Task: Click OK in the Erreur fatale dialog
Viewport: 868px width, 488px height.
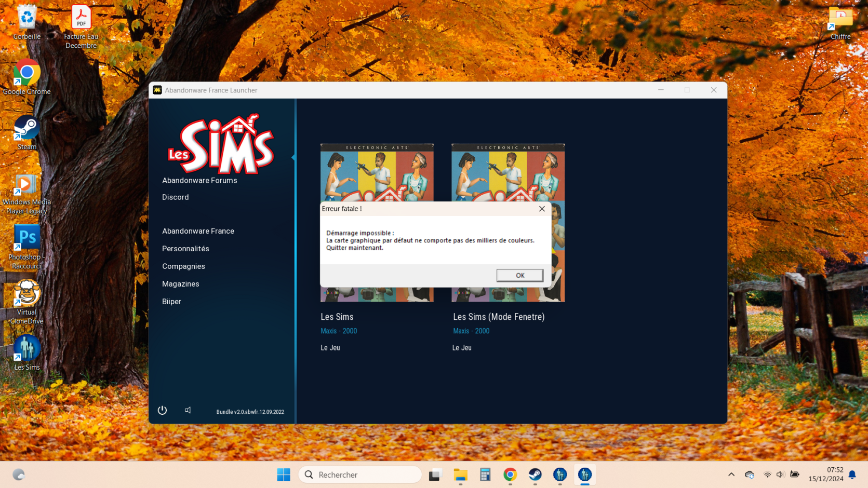Action: coord(519,275)
